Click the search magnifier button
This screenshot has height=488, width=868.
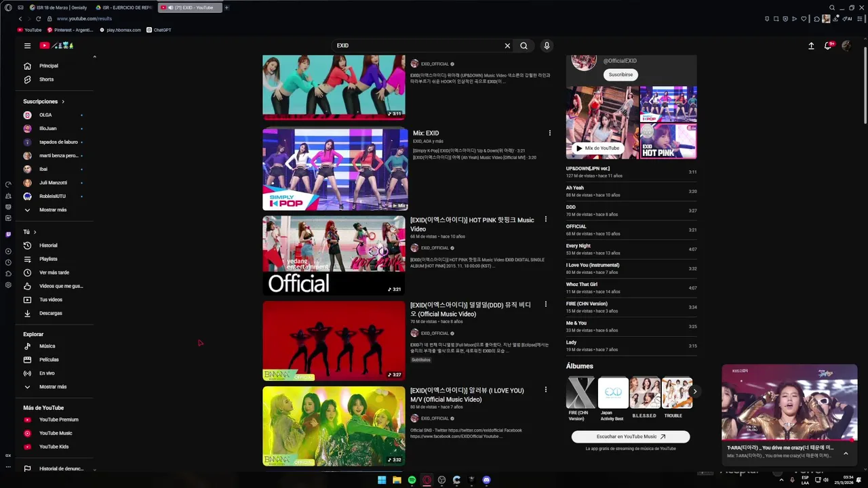(x=524, y=45)
